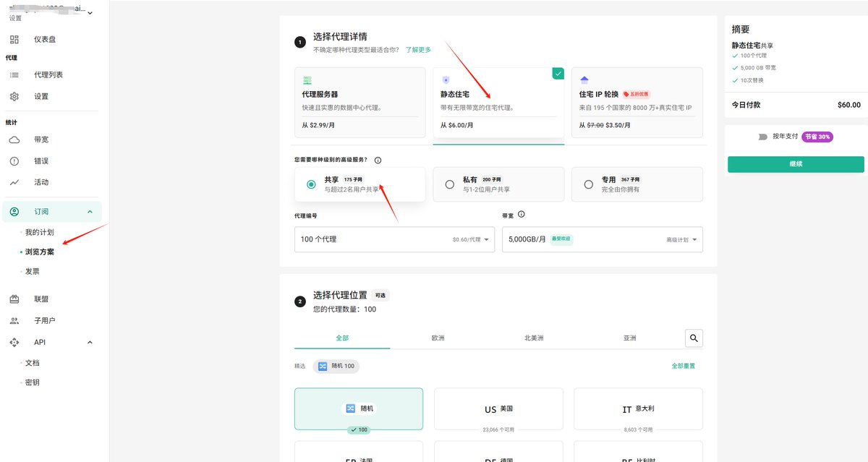Click the 可选 badge beside 选择代理位置
Screen dimensions: 868x462
[x=380, y=295]
